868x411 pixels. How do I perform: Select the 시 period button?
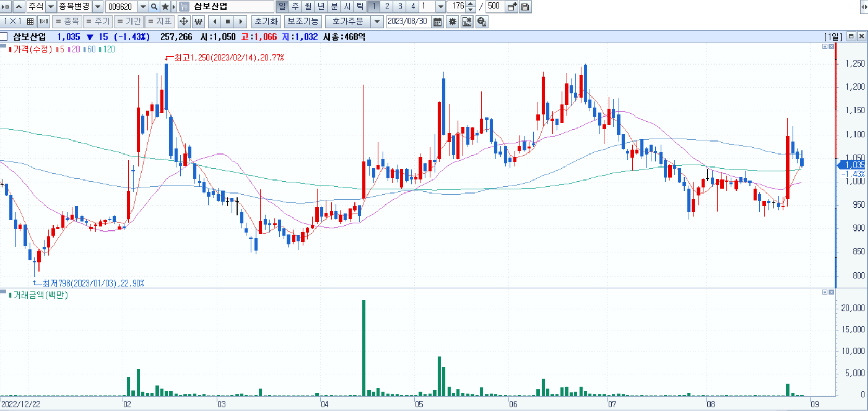click(347, 7)
